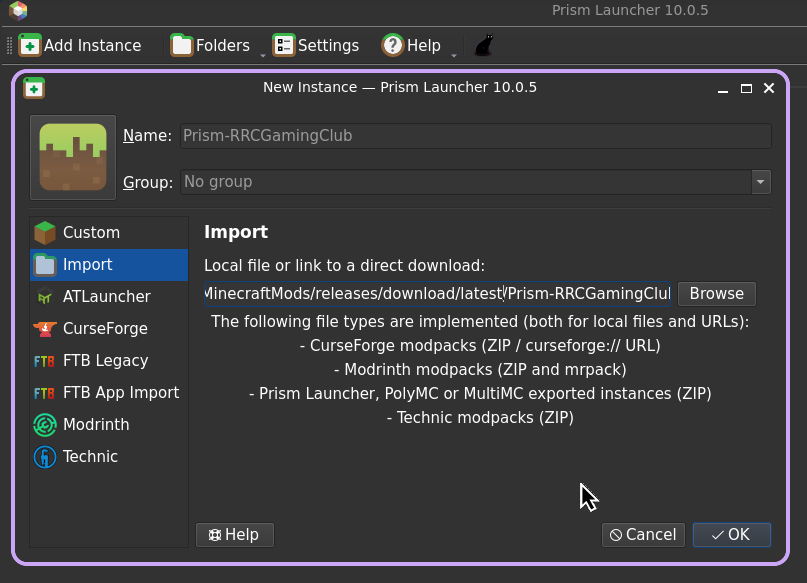Click the cat icon in the toolbar
This screenshot has width=807, height=583.
click(x=483, y=44)
